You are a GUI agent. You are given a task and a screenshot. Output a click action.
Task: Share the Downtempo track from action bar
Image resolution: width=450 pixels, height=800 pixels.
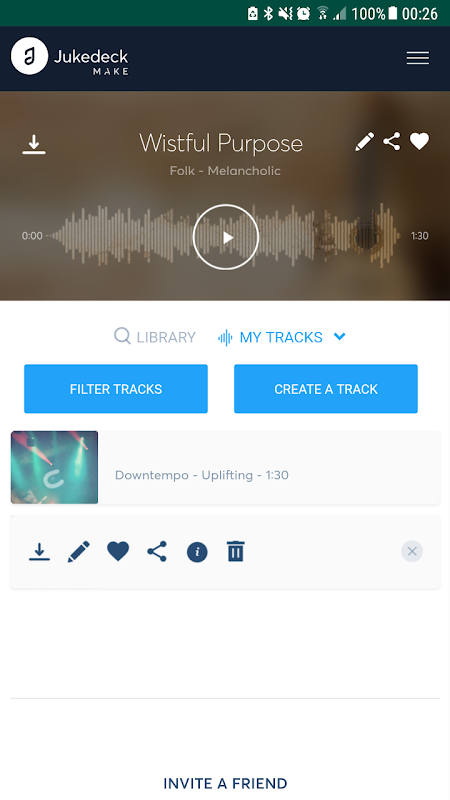pos(157,552)
